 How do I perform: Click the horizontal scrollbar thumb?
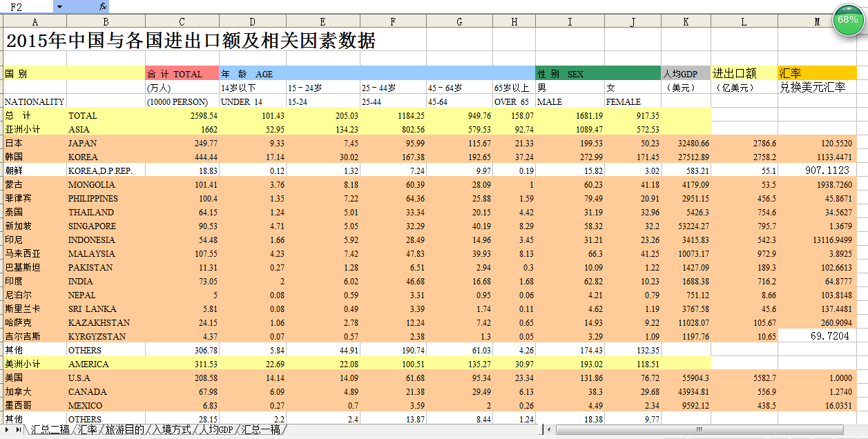699,429
